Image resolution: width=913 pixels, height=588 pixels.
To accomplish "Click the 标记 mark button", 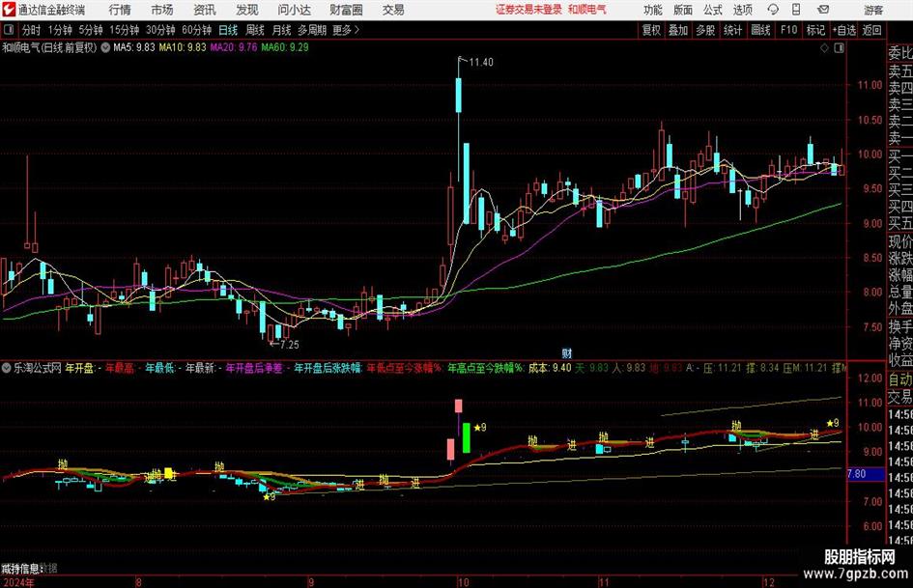I will [815, 30].
